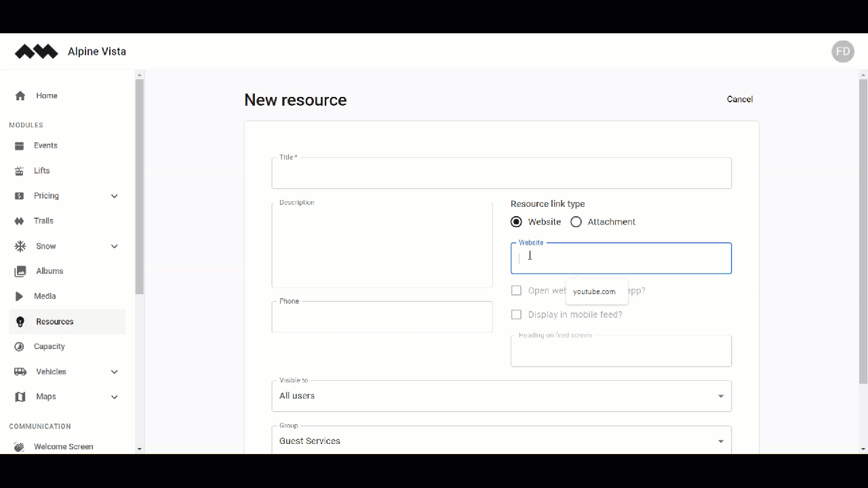
Task: Cancel the new resource form
Action: click(x=740, y=99)
